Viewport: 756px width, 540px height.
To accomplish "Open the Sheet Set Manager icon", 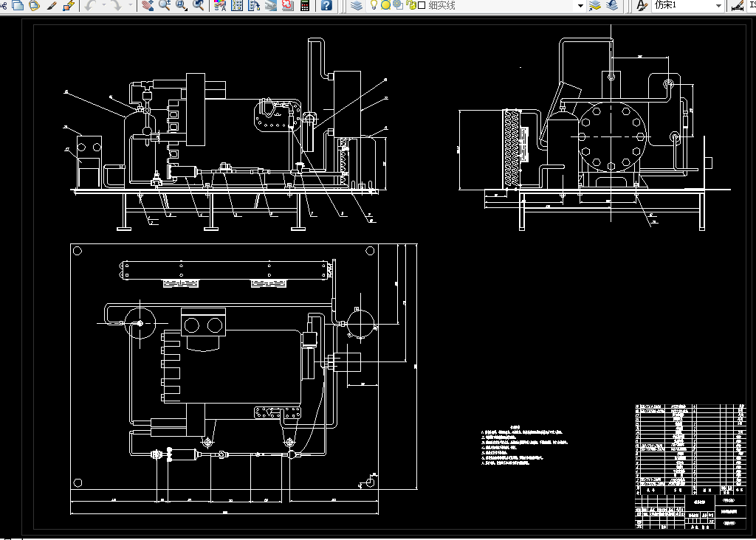I will click(270, 5).
